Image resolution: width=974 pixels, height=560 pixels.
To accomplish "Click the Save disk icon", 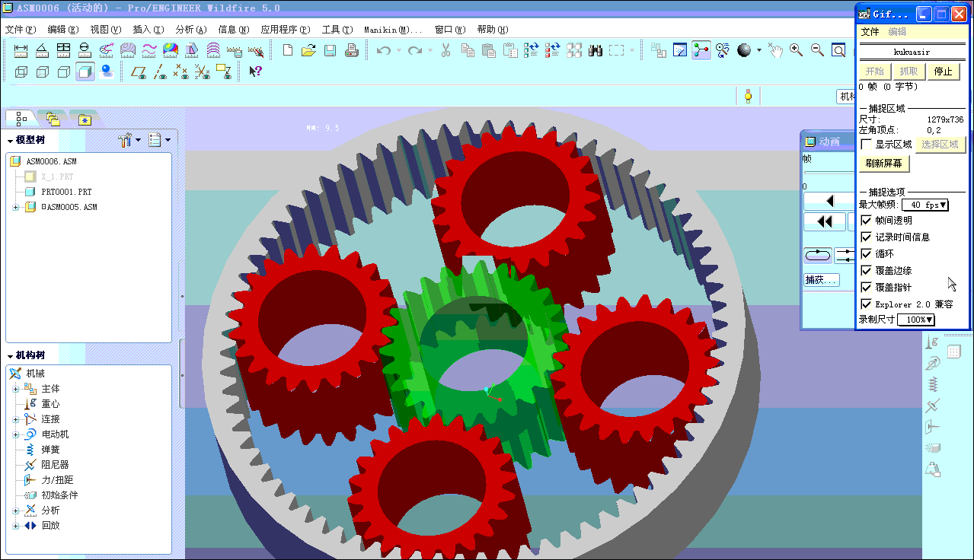I will 330,50.
